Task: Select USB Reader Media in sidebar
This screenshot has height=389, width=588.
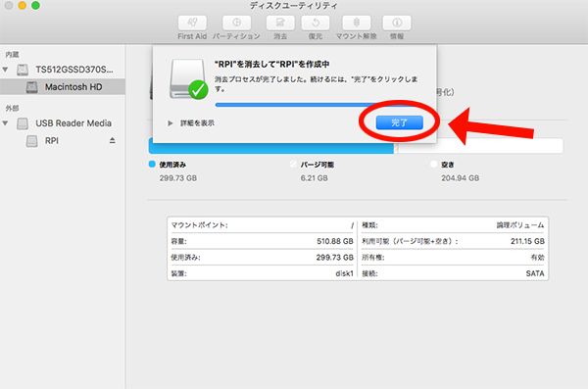Action: [x=73, y=123]
